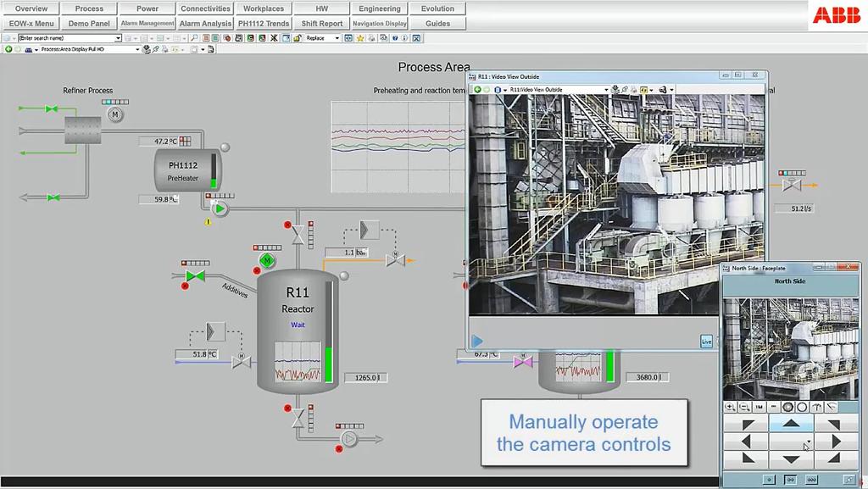Click the PH1112 PreHeater vessel
The width and height of the screenshot is (868, 489).
[x=187, y=171]
